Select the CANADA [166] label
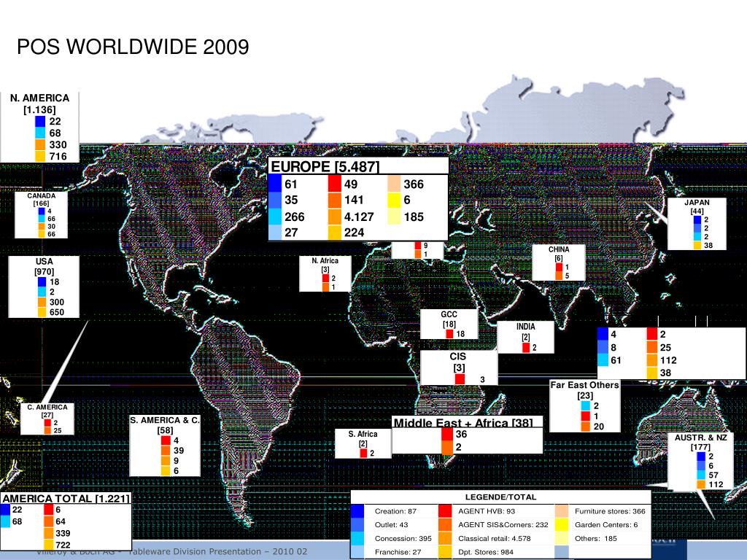747x560 pixels. [x=41, y=200]
